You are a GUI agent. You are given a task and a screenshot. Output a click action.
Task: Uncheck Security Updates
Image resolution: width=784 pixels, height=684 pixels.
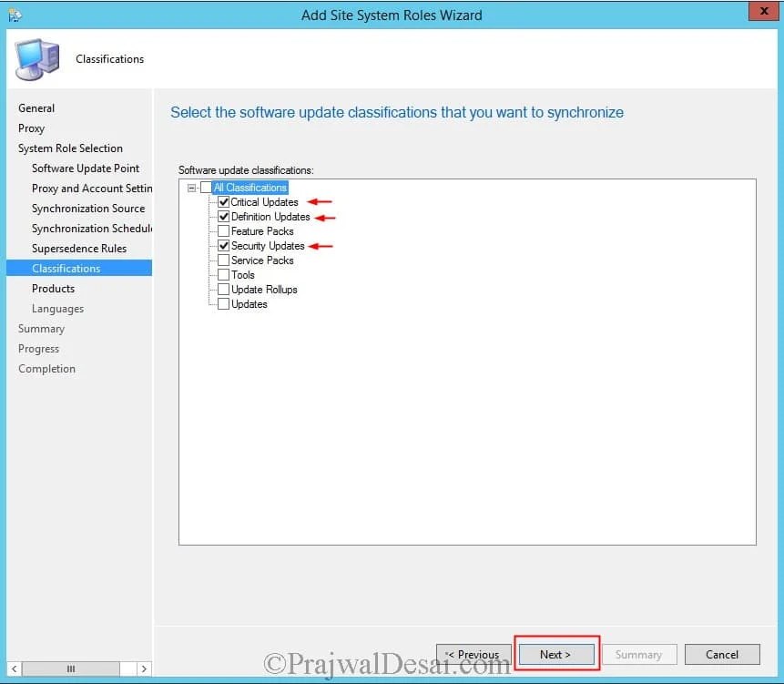click(223, 245)
